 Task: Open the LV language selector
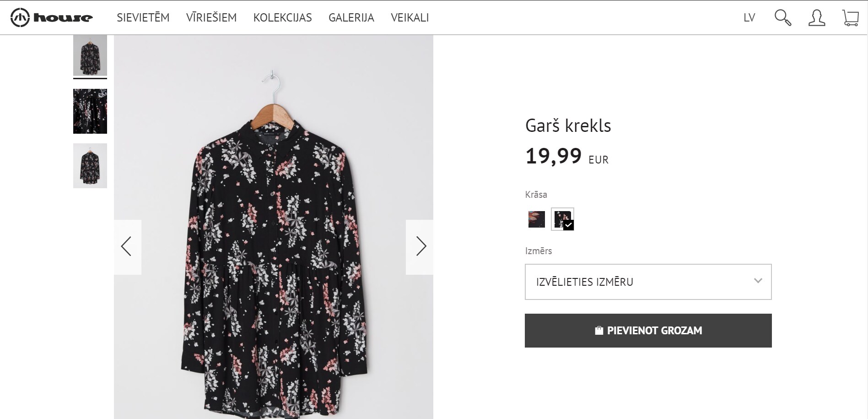tap(749, 18)
